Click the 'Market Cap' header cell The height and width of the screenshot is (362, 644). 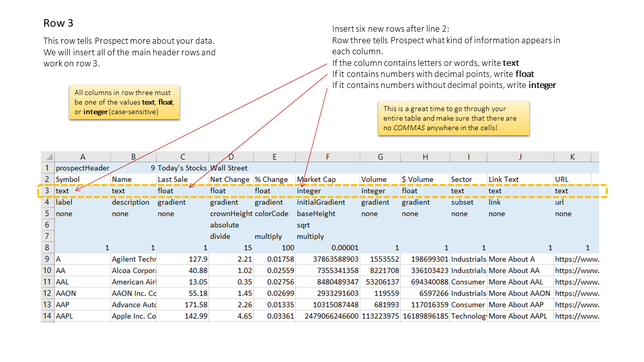point(328,179)
